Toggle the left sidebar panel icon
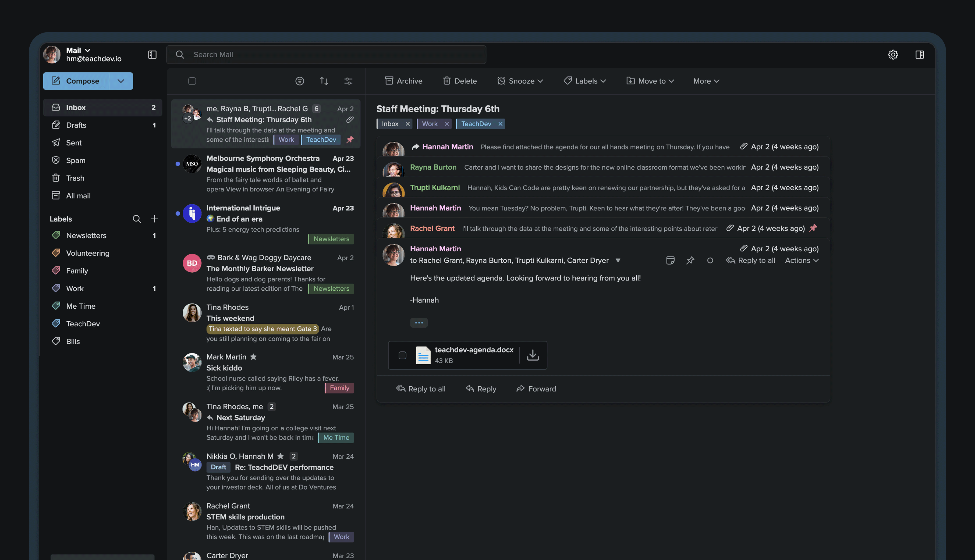 click(152, 55)
